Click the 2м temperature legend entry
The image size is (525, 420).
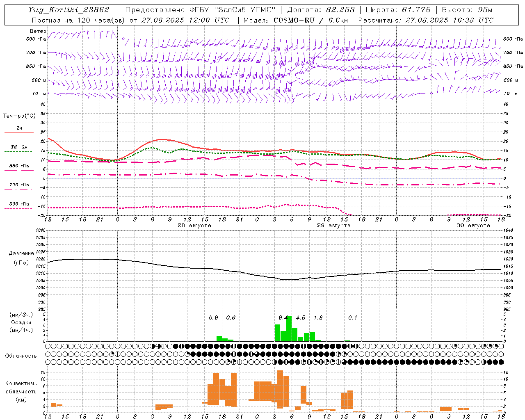[19, 128]
